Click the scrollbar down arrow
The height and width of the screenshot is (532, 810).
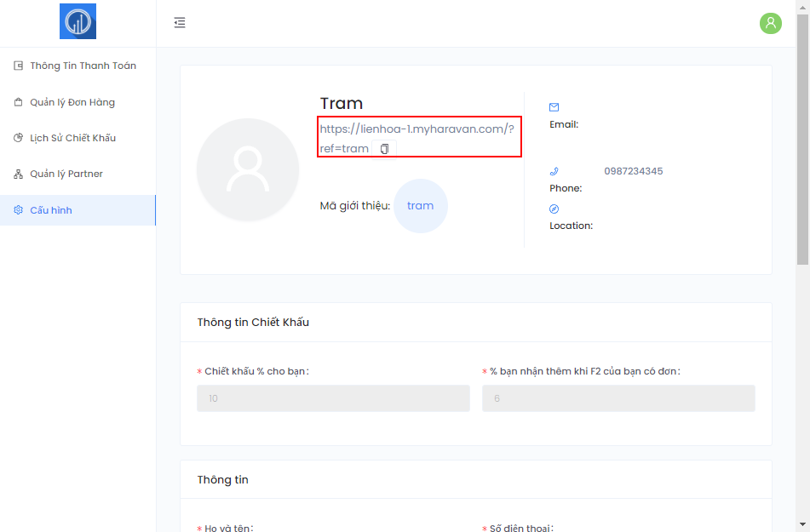(x=802, y=525)
